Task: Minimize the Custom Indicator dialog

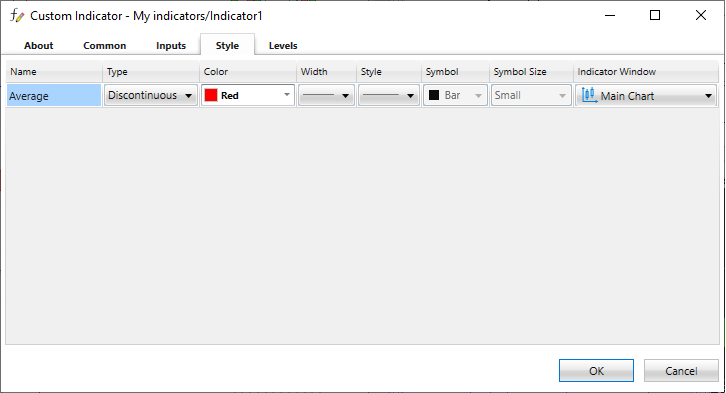Action: [x=610, y=15]
